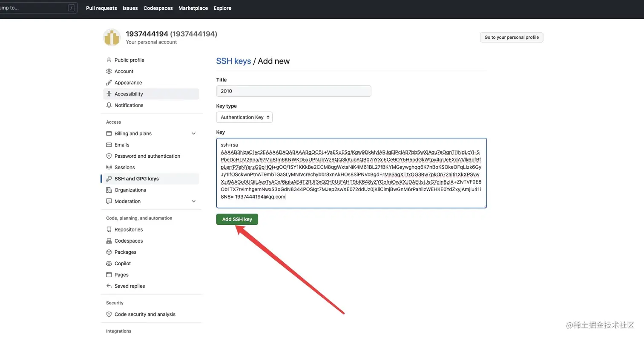The height and width of the screenshot is (339, 644).
Task: Click the SSH and GPG keys key icon
Action: pos(109,179)
